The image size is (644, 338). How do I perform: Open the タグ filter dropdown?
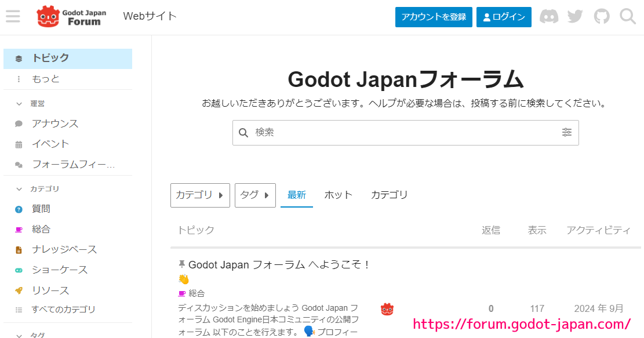click(255, 195)
